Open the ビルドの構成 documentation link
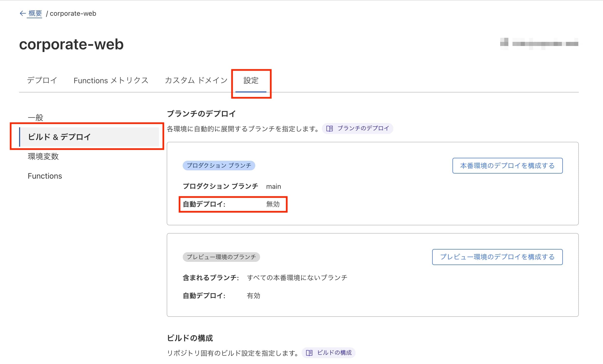 pyautogui.click(x=335, y=353)
